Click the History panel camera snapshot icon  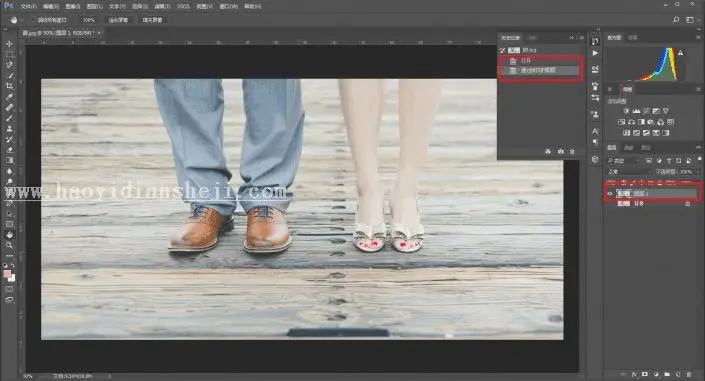560,152
